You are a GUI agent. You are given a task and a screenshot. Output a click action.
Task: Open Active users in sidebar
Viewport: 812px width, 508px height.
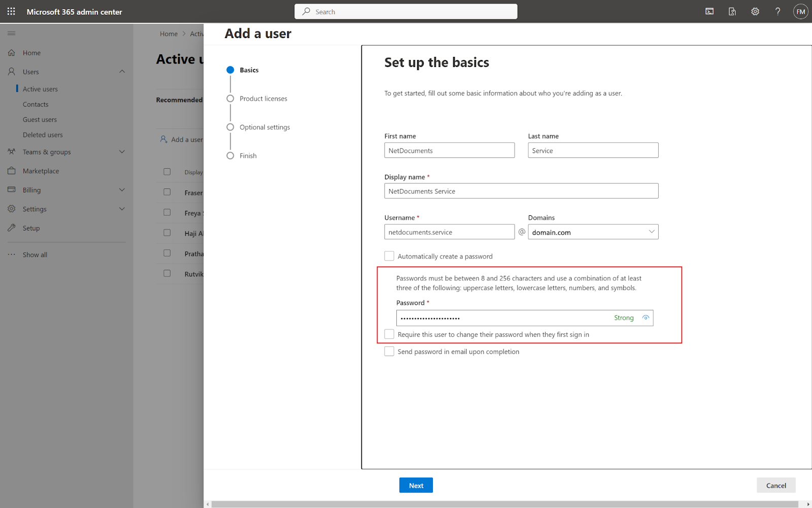40,89
